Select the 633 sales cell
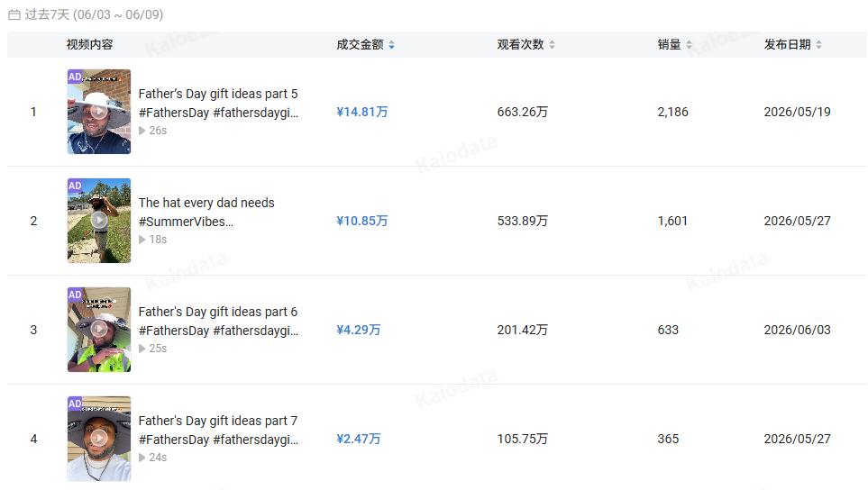The width and height of the screenshot is (868, 490). coord(668,330)
